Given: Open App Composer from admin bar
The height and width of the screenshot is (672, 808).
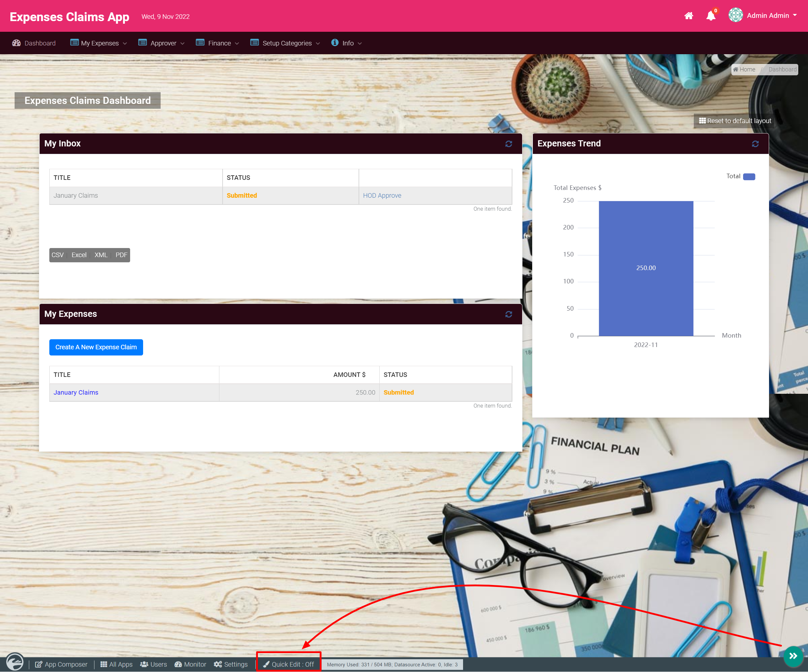Looking at the screenshot, I should (x=61, y=664).
